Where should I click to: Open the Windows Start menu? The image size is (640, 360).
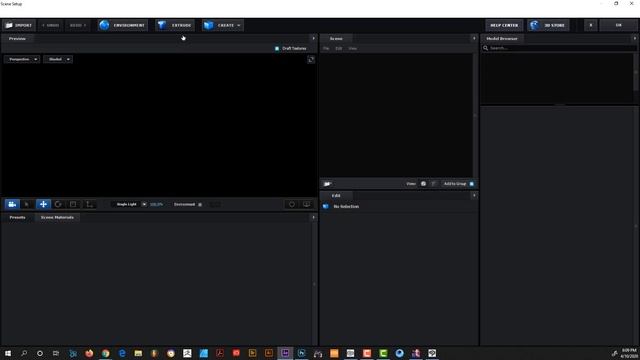8,353
